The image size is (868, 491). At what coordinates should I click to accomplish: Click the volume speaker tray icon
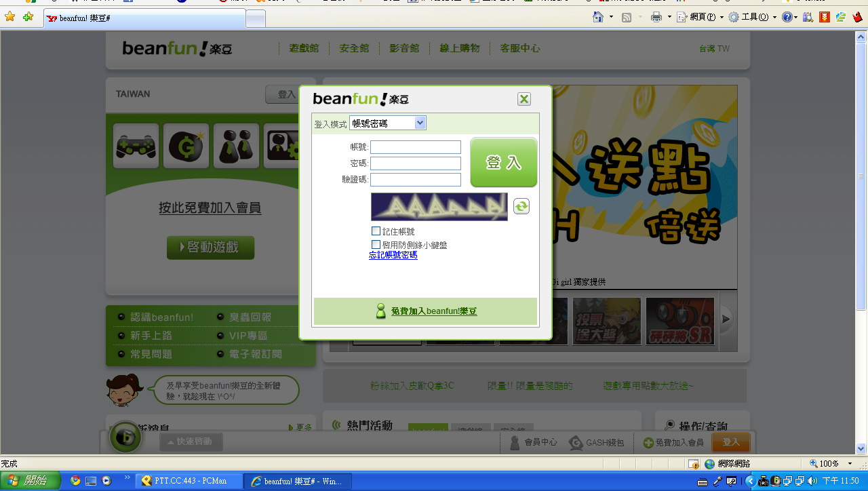(x=812, y=481)
